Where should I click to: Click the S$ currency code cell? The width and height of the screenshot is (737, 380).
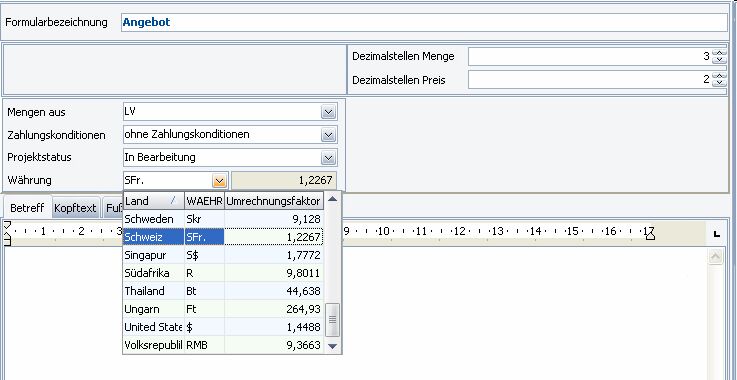[x=204, y=255]
